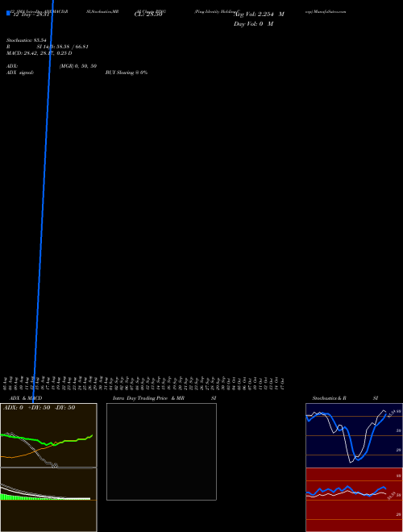This screenshot has height=532, width=403.
Task: Select the 'BUY Slowing @ 0%' signal text
Action: point(127,73)
